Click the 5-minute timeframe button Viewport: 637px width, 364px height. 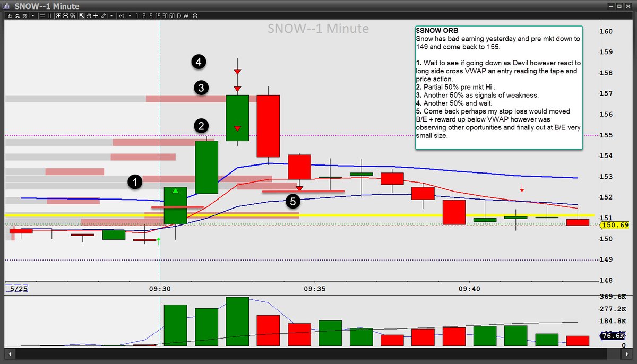pyautogui.click(x=151, y=16)
